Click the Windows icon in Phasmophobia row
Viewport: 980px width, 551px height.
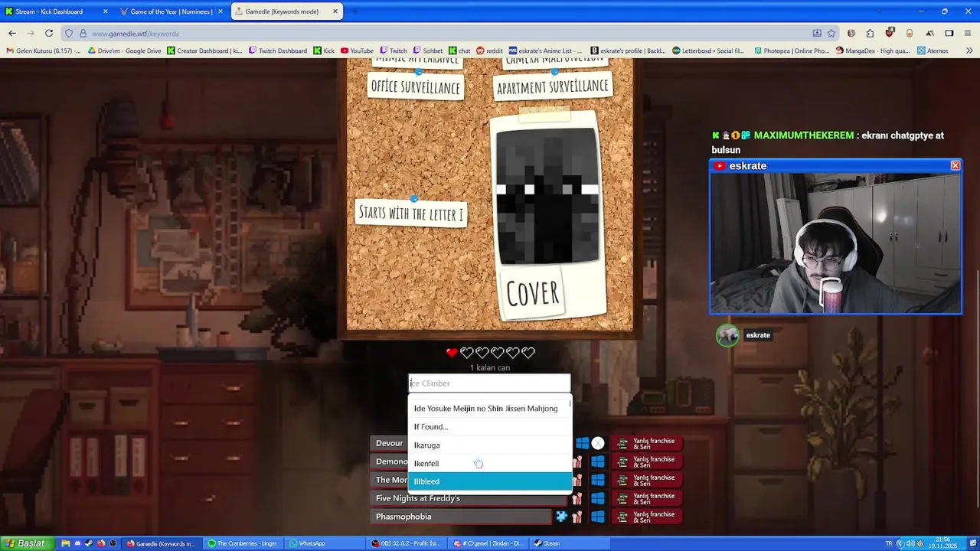597,517
